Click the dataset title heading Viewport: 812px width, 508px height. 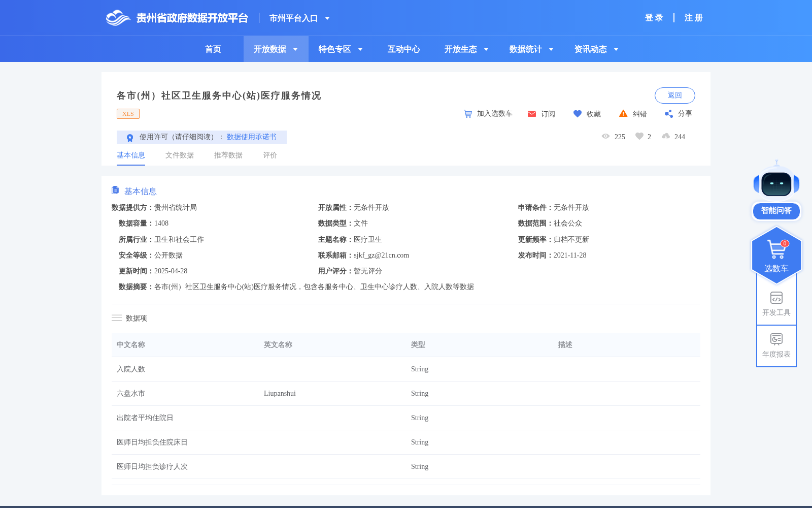[219, 96]
